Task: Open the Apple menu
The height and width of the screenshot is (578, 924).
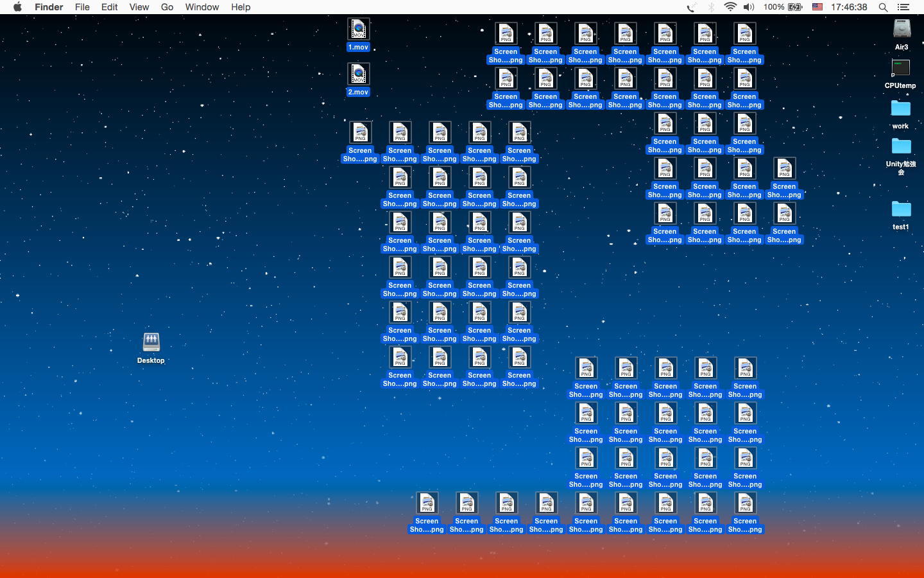Action: (x=17, y=7)
